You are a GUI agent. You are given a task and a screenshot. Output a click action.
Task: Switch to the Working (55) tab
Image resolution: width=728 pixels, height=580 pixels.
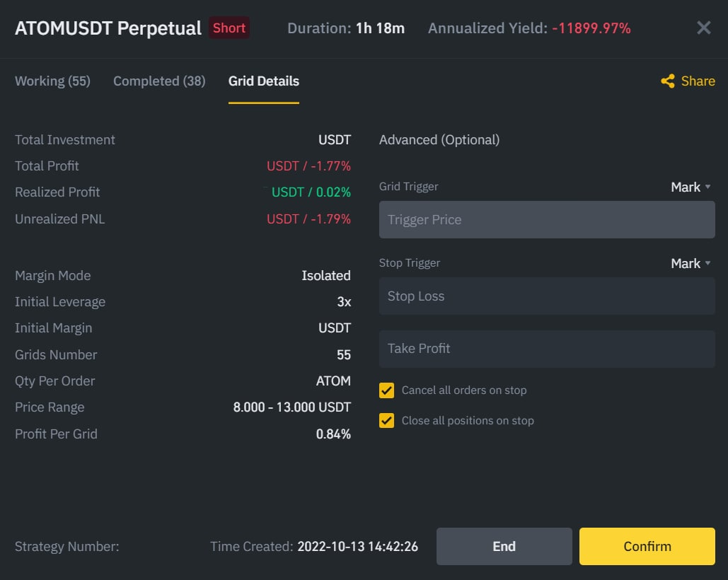pyautogui.click(x=52, y=81)
